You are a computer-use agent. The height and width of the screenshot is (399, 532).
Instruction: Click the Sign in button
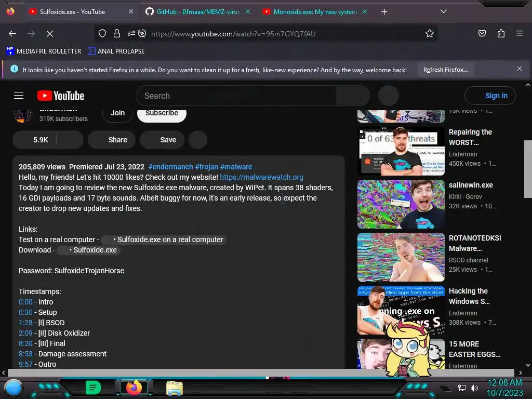(490, 96)
